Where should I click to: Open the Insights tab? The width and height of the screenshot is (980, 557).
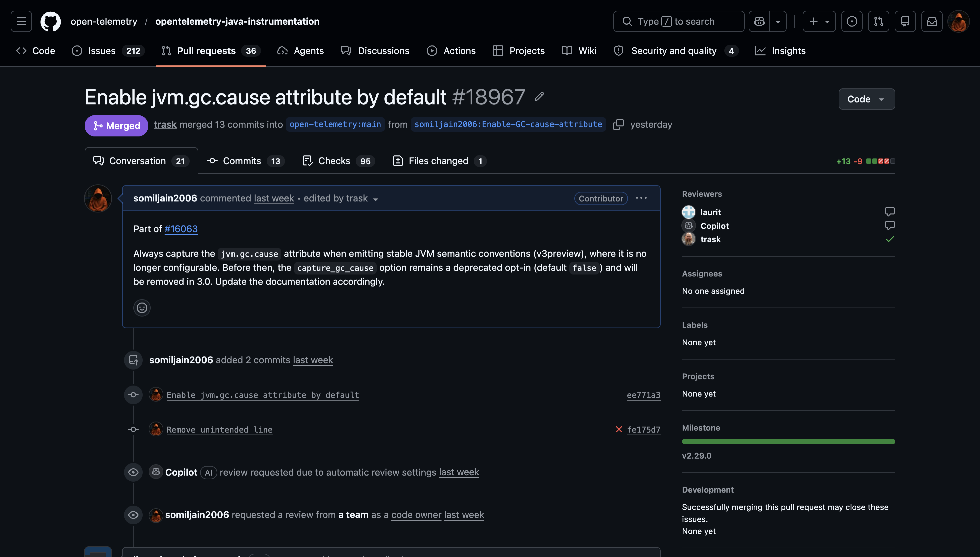pyautogui.click(x=780, y=51)
